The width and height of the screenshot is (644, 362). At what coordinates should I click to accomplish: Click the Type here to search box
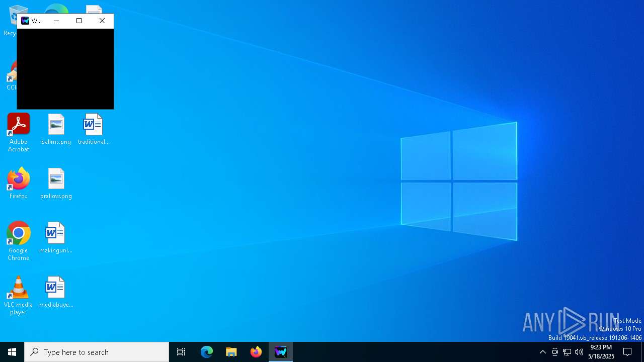coord(97,352)
